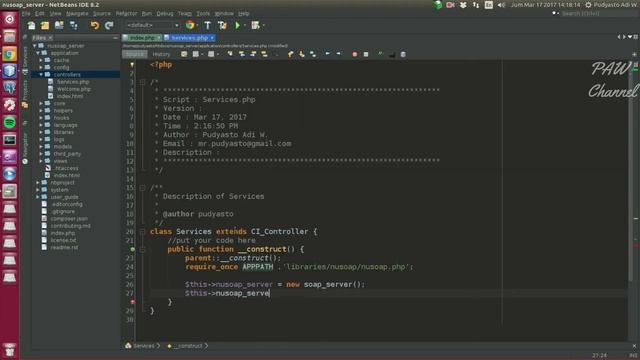This screenshot has width=640, height=360.
Task: Open the File menu
Action: point(26,13)
